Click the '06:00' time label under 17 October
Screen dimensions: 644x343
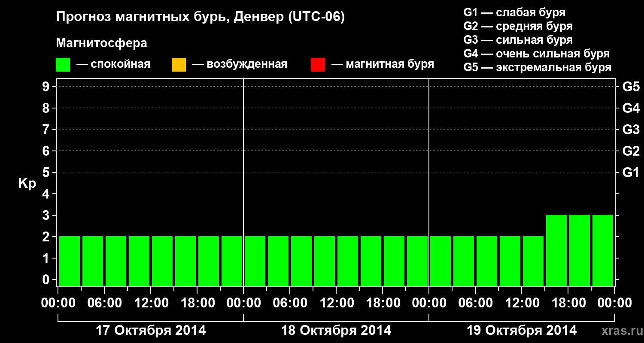click(x=104, y=303)
